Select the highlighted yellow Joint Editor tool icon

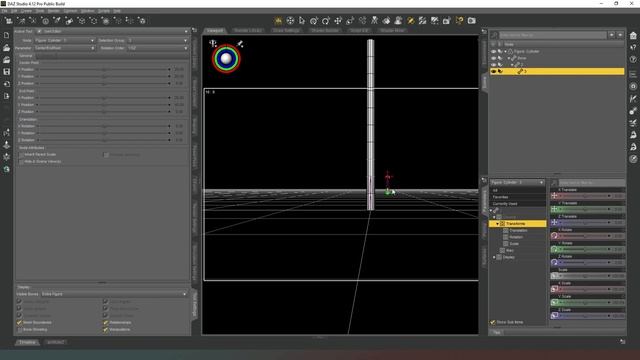[411, 20]
